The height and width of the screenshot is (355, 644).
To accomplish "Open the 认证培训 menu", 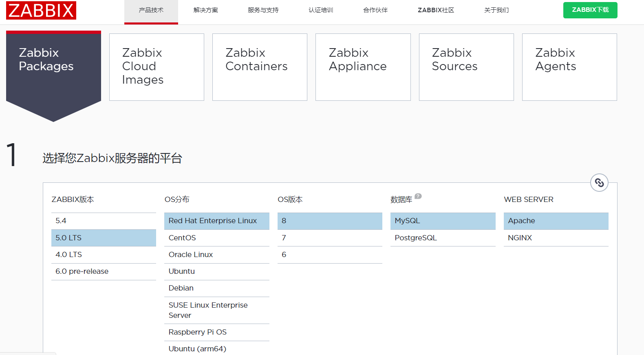I will [x=321, y=10].
